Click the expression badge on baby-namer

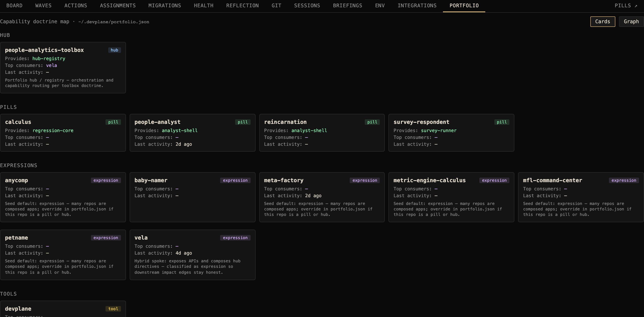235,180
